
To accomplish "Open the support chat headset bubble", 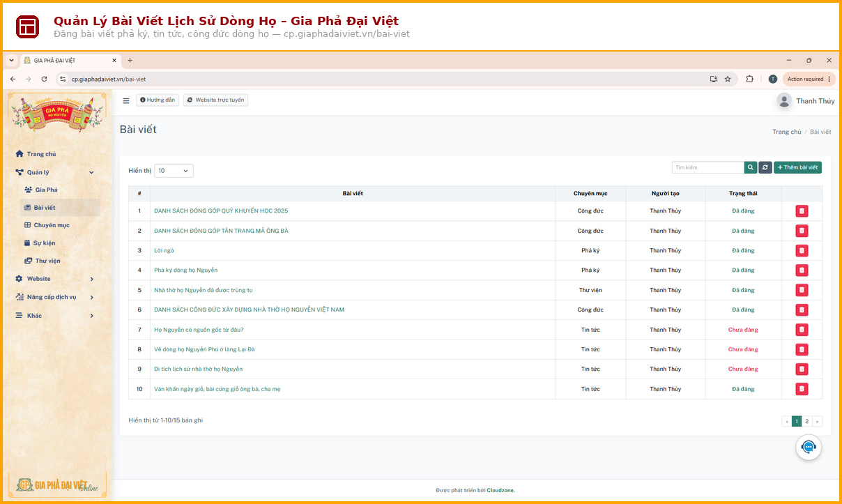I will coord(809,447).
